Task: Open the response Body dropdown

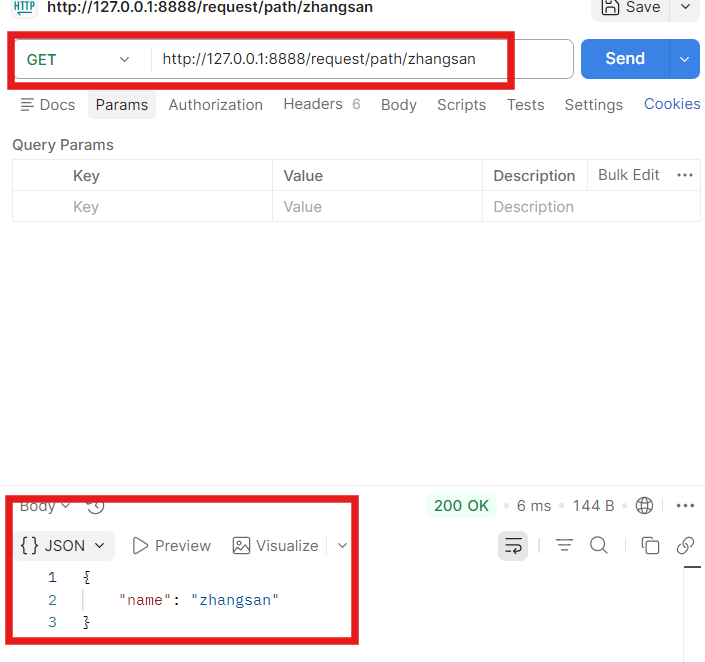Action: (x=45, y=506)
